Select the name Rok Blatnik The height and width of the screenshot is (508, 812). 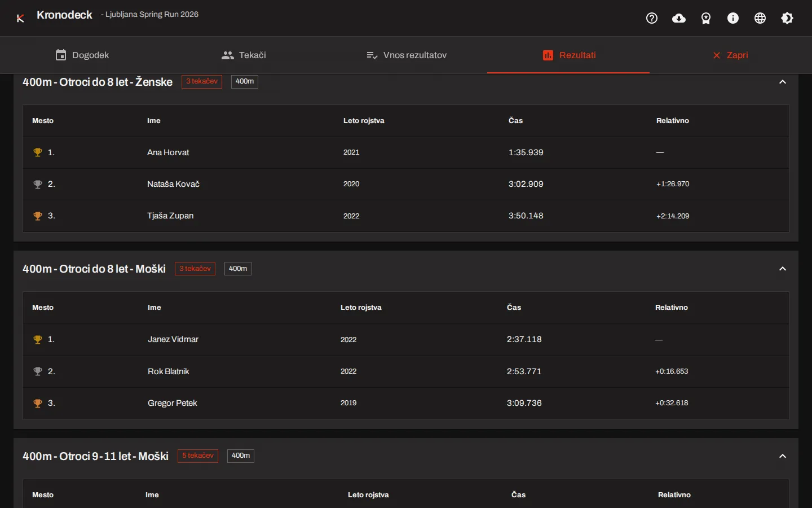(168, 371)
